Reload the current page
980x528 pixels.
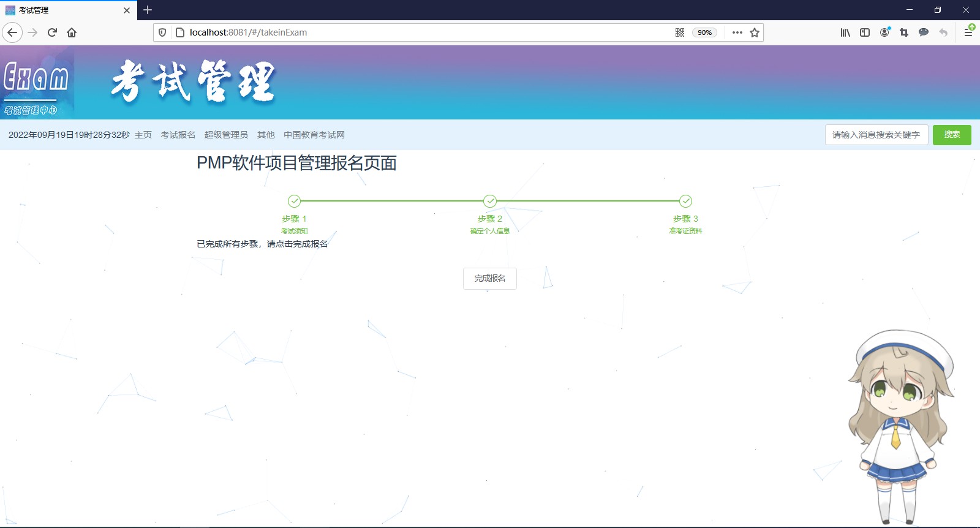coord(52,32)
